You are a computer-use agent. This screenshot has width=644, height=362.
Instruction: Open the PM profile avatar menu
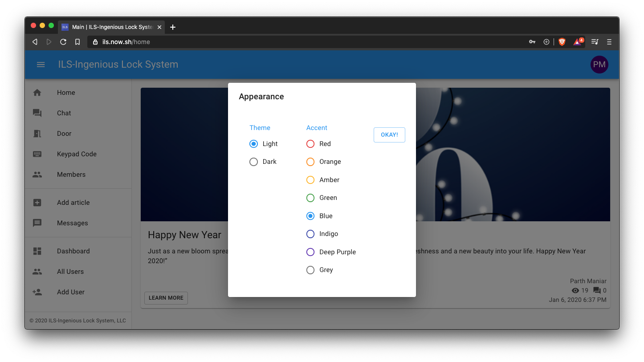click(599, 65)
